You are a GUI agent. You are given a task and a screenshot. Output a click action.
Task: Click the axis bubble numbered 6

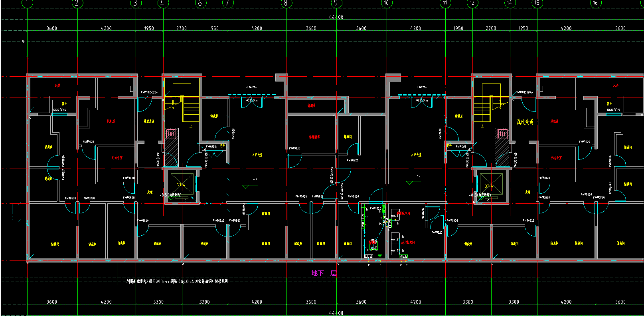click(x=200, y=3)
